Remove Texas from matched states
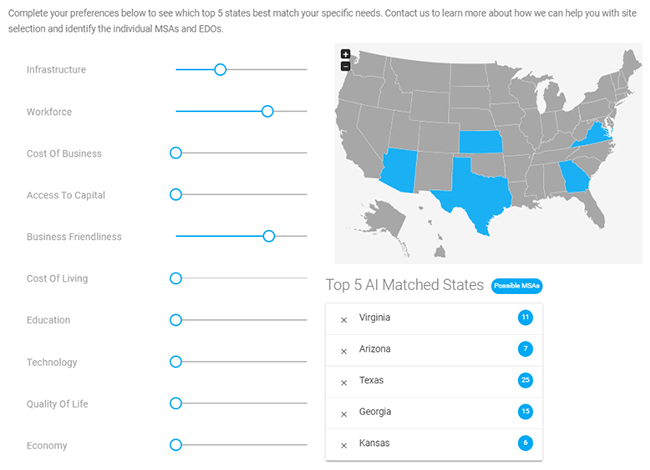650x470 pixels. tap(344, 383)
